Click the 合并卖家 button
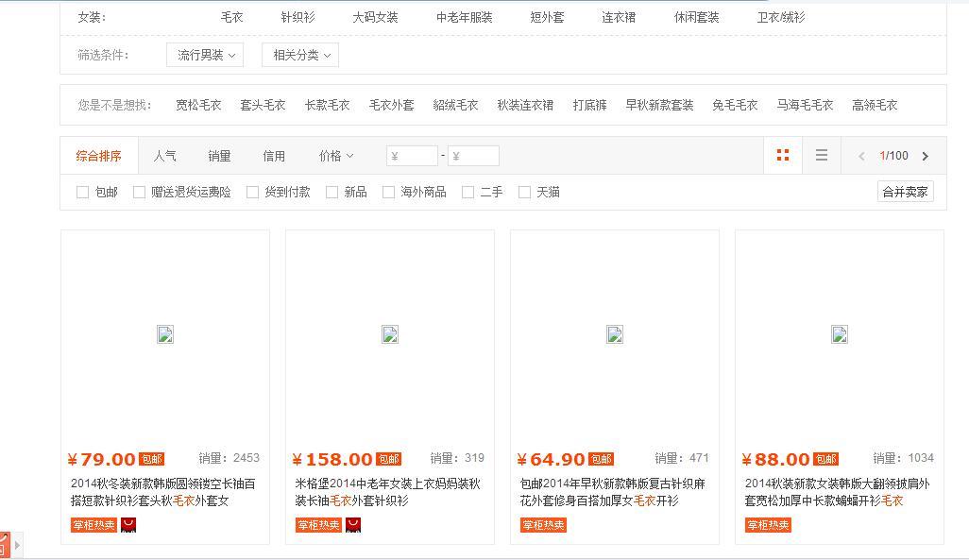 pyautogui.click(x=905, y=192)
